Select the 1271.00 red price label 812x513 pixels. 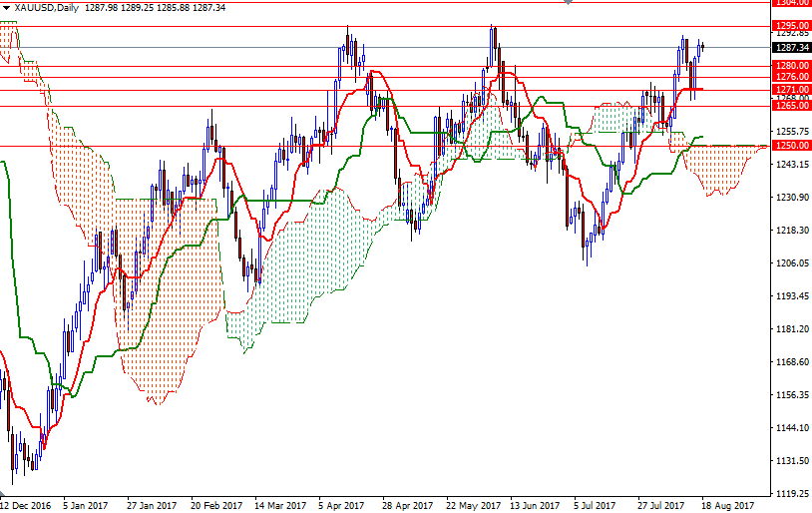tap(791, 90)
